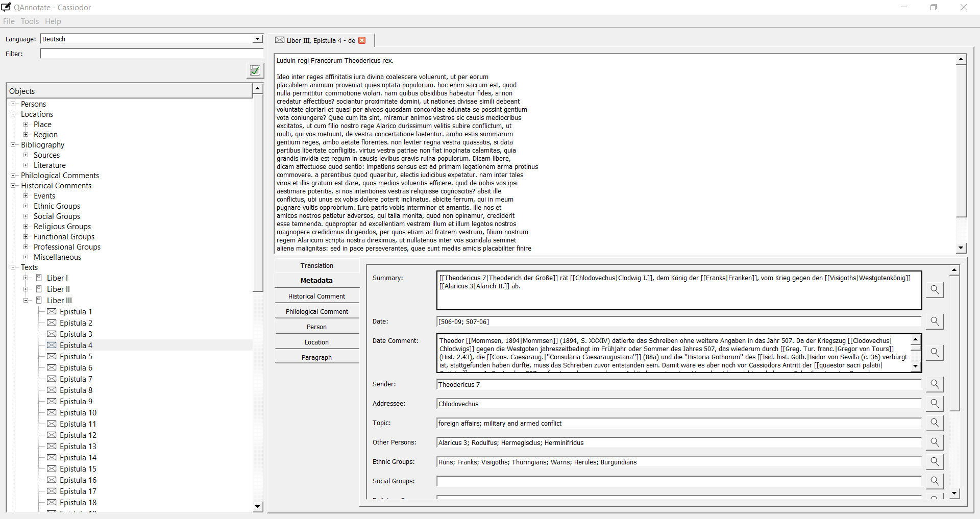Click the magnifier icon beside Topic field
This screenshot has height=519, width=980.
935,423
